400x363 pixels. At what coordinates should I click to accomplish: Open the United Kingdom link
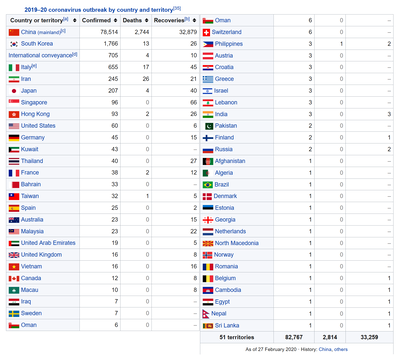click(x=41, y=255)
